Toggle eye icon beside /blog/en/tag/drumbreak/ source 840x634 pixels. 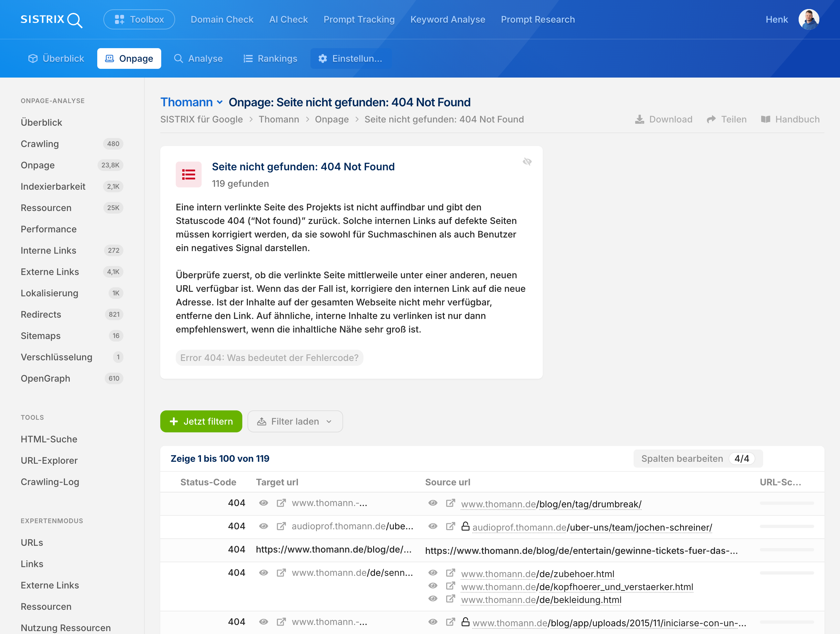pyautogui.click(x=433, y=503)
